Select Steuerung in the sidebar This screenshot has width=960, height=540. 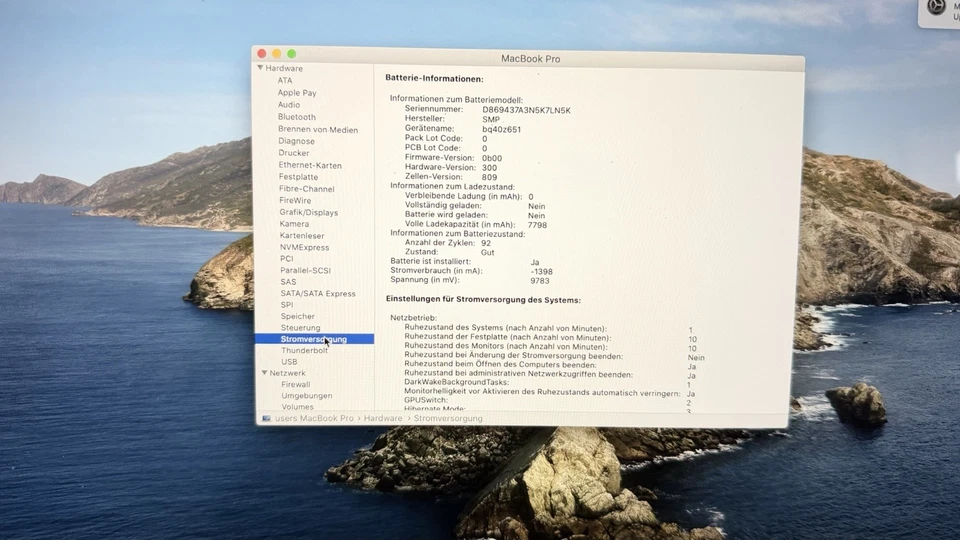(300, 328)
